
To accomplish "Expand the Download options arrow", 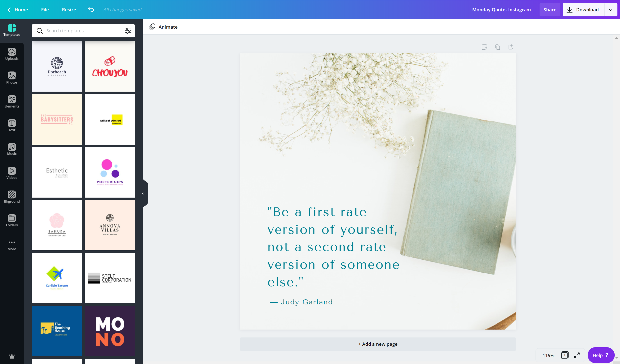I will point(610,10).
